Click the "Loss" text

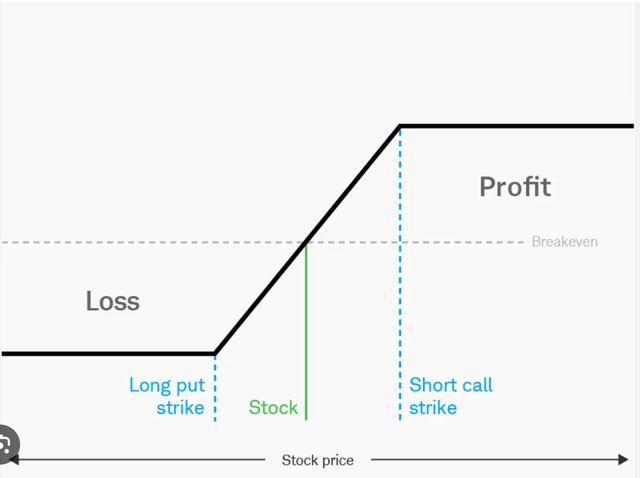click(x=113, y=301)
